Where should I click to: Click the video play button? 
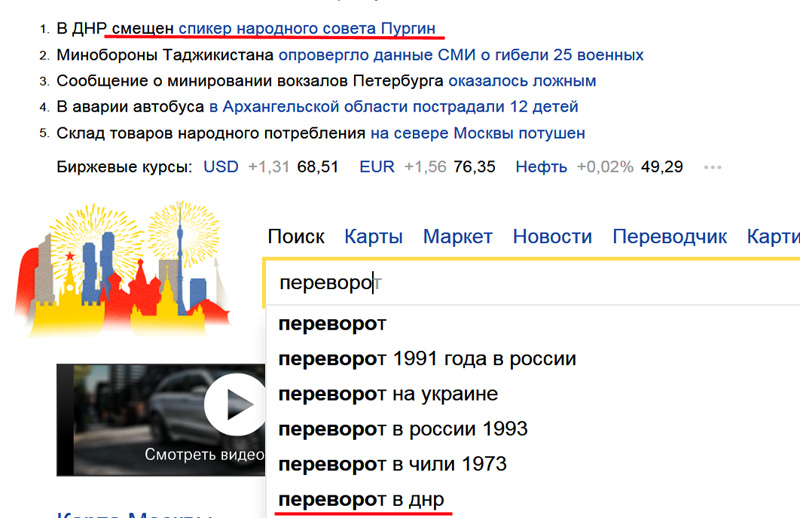[231, 406]
